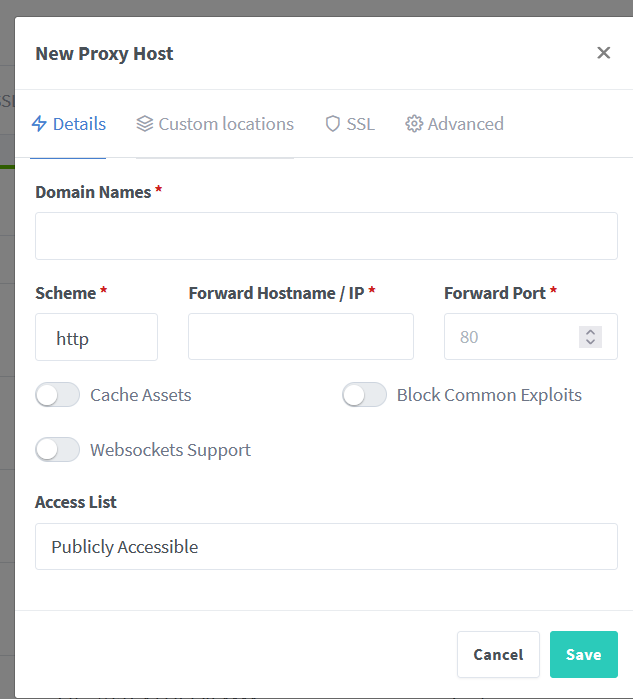The image size is (633, 699).
Task: Enable the Cache Assets toggle
Action: tap(57, 395)
